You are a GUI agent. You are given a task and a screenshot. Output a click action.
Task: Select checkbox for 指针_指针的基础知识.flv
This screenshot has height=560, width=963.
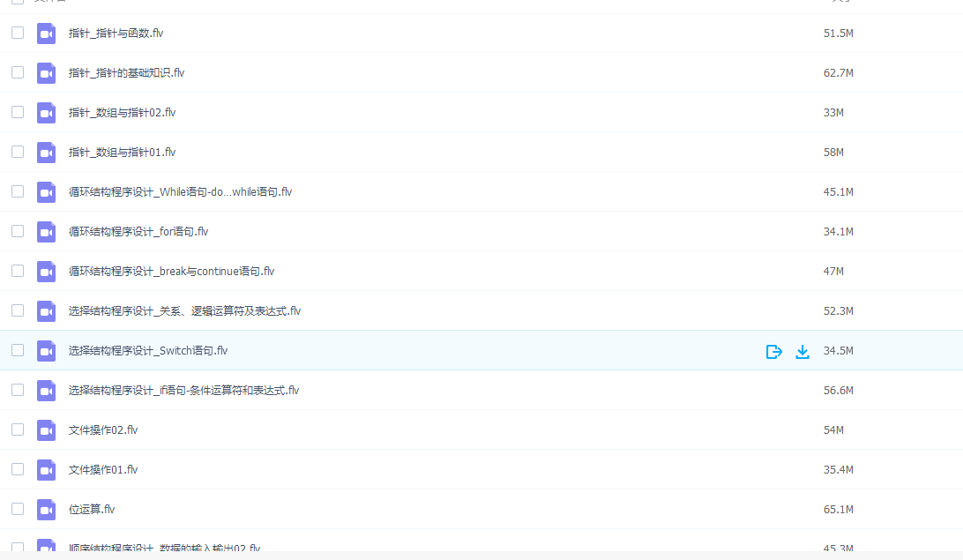pos(18,72)
